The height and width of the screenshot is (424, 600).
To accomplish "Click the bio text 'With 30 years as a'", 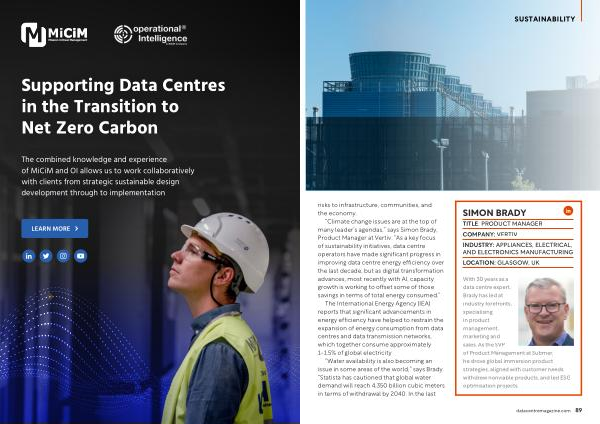I will 486,279.
